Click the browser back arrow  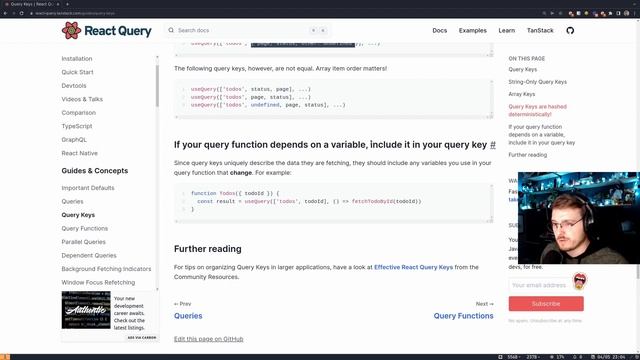click(5, 13)
